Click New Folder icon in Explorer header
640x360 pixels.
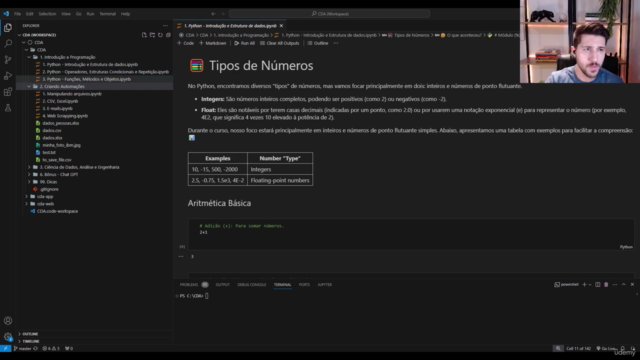(152, 35)
